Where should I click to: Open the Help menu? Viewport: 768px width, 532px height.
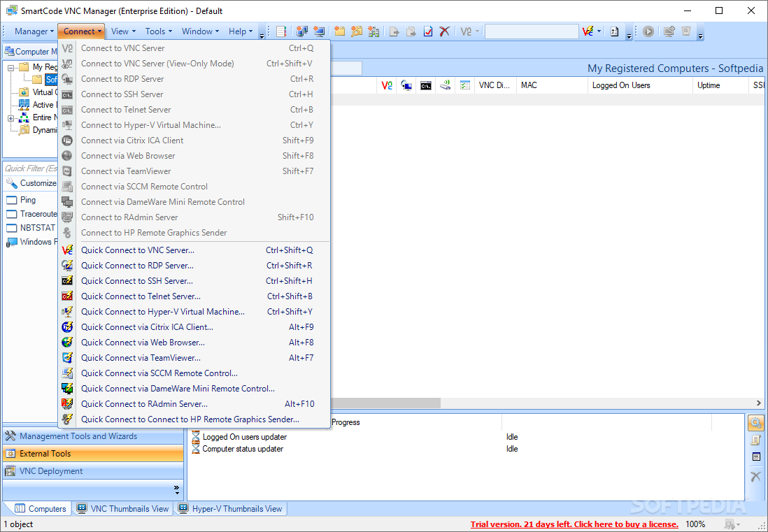pos(241,31)
